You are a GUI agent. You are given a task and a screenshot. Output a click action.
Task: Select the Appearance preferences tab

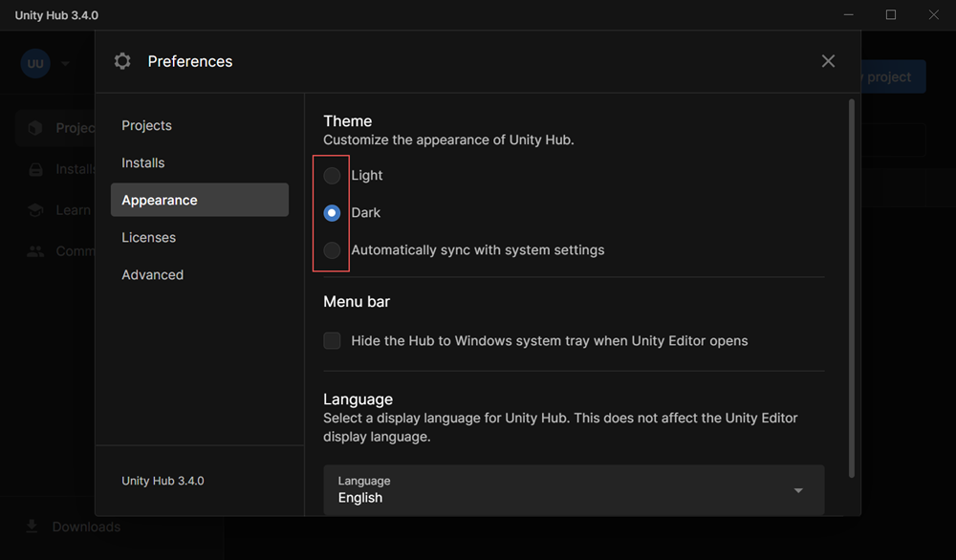tap(200, 200)
